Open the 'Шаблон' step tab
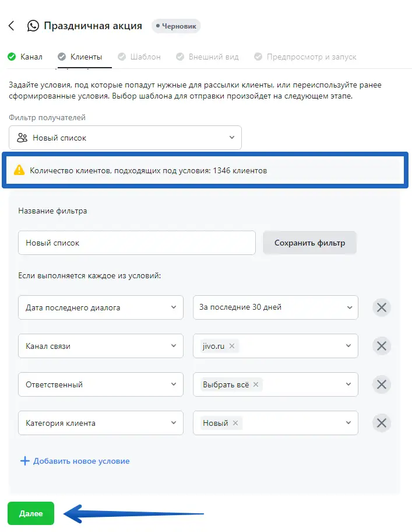 pyautogui.click(x=139, y=57)
